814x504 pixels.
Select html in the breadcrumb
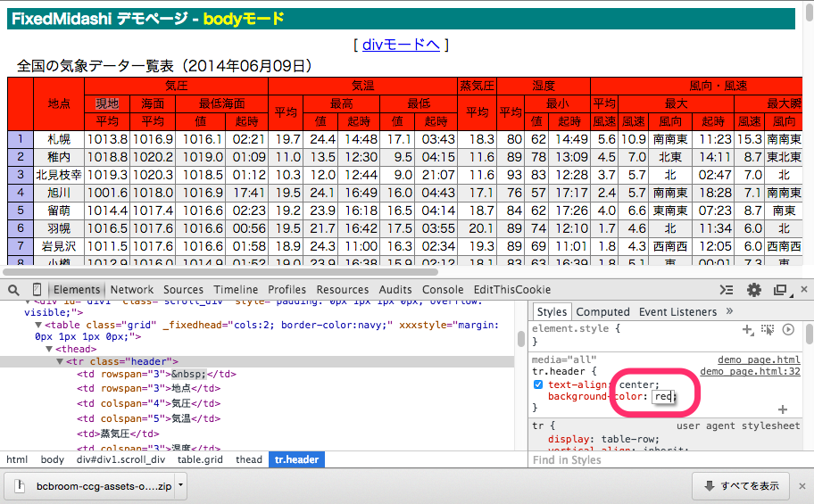pos(17,459)
